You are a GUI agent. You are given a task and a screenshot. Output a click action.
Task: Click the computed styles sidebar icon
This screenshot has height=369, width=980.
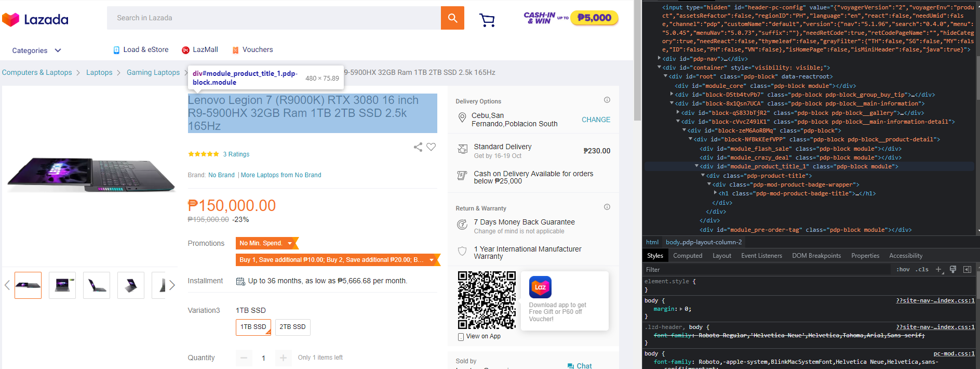click(967, 269)
